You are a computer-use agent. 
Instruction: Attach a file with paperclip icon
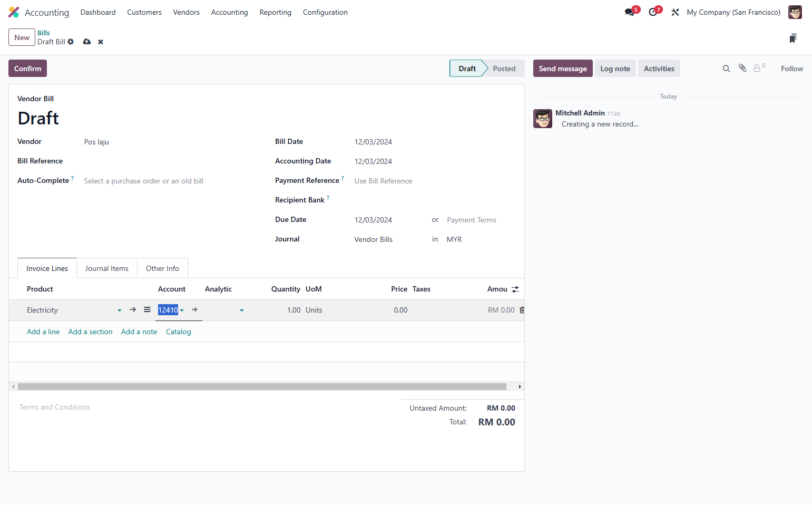click(x=742, y=68)
